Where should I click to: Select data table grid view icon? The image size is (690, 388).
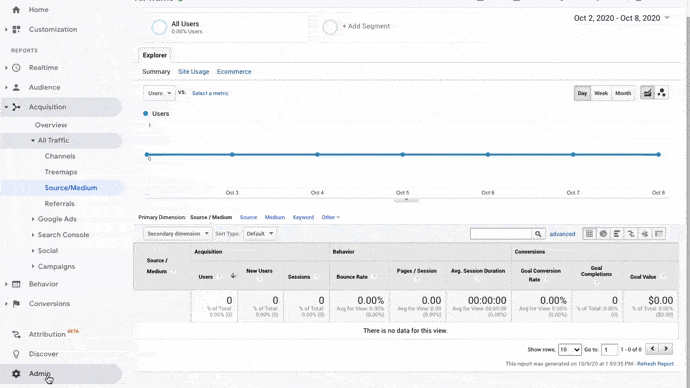[589, 234]
